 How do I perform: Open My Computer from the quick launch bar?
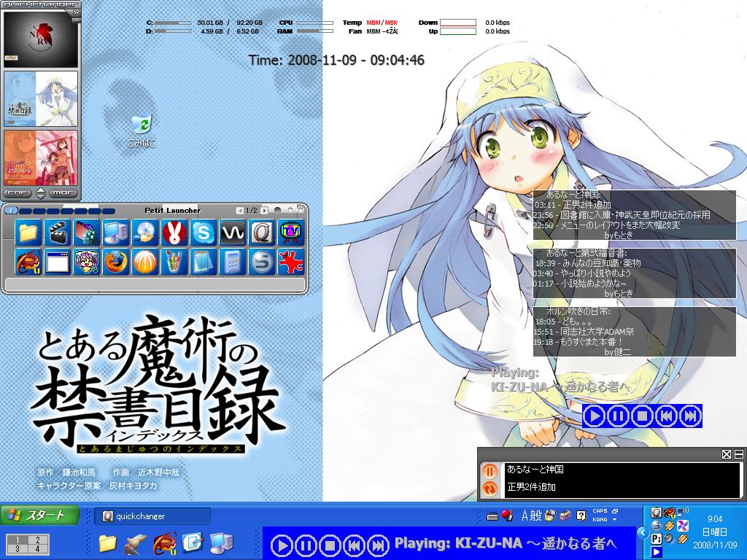pos(222,543)
